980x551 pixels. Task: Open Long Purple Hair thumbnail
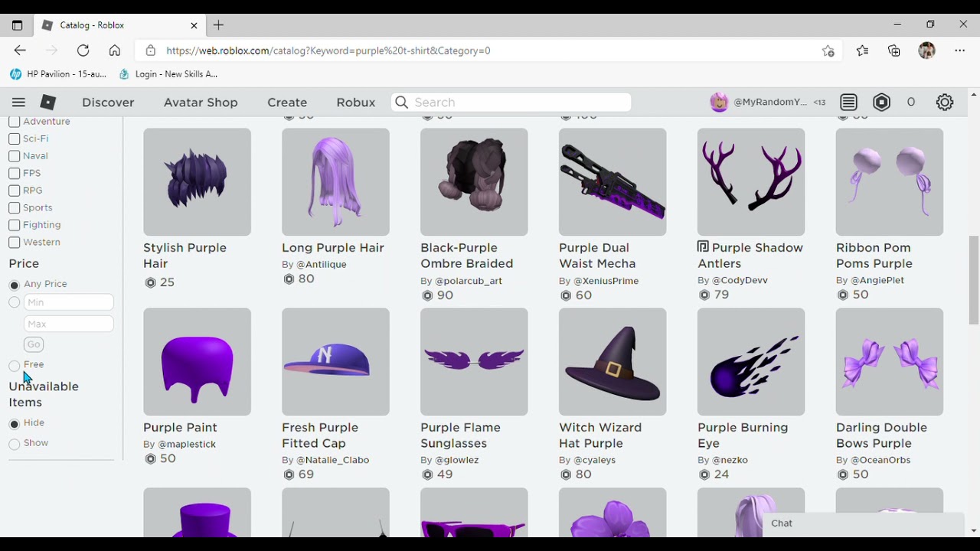335,182
